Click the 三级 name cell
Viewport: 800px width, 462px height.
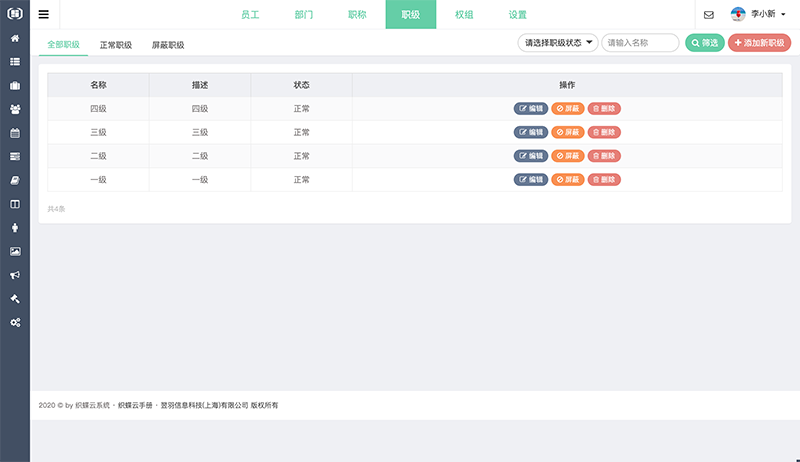click(98, 132)
